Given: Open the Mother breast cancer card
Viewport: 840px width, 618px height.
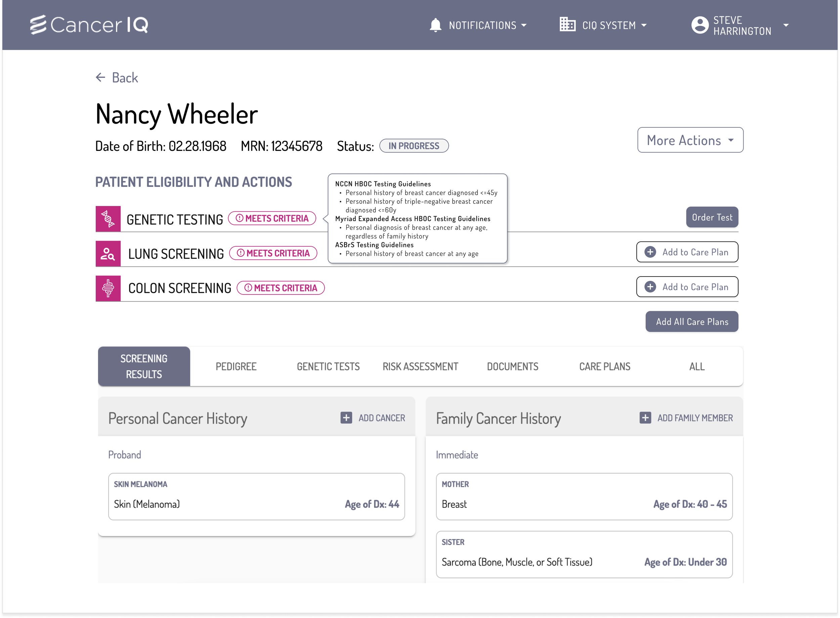Looking at the screenshot, I should coord(584,496).
